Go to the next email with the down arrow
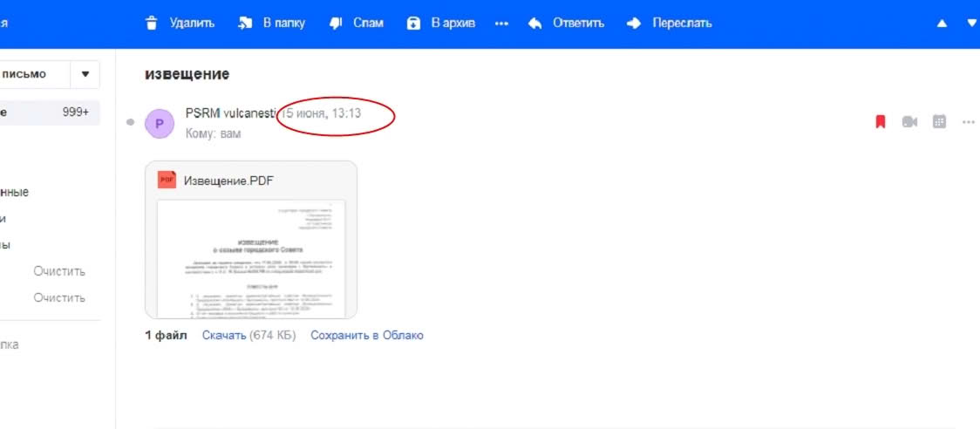The image size is (980, 429). point(972,24)
